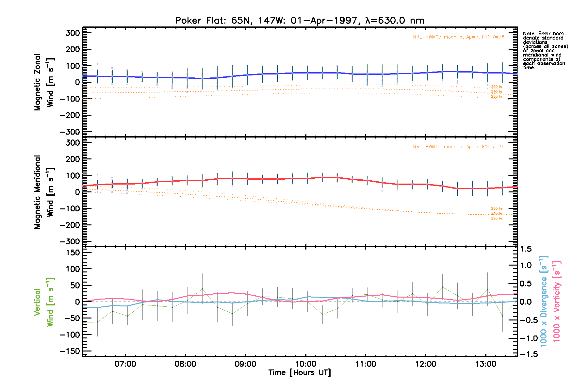The image size is (588, 392).
Task: Click the '260 km' label in zonal panel
Action: pos(498,87)
